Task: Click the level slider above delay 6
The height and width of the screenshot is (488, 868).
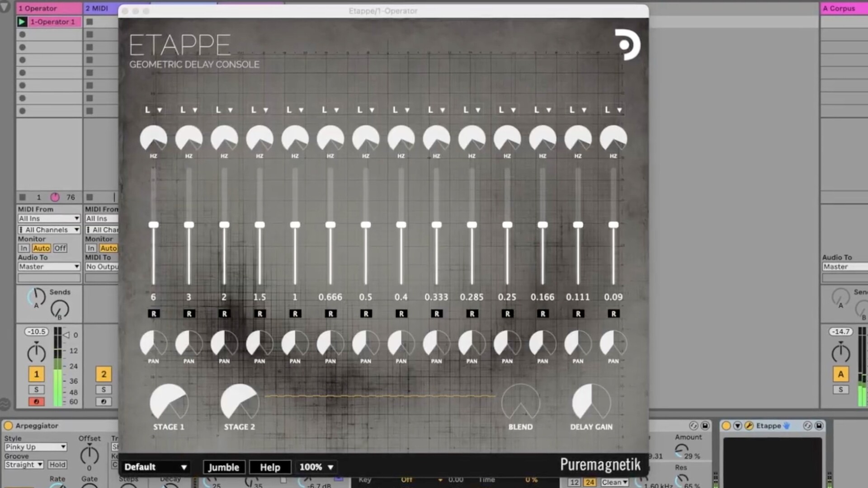Action: (154, 225)
